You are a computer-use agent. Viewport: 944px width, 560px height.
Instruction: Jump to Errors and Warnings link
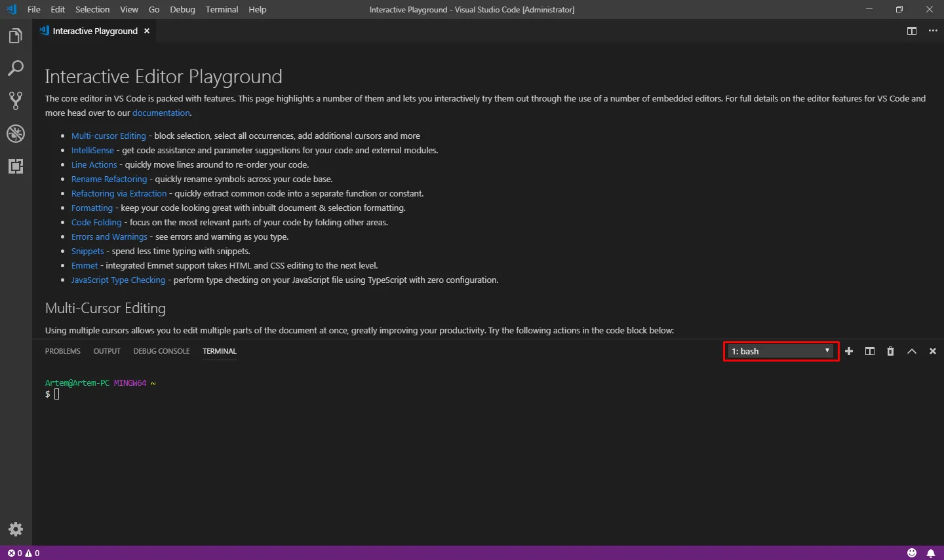(109, 237)
